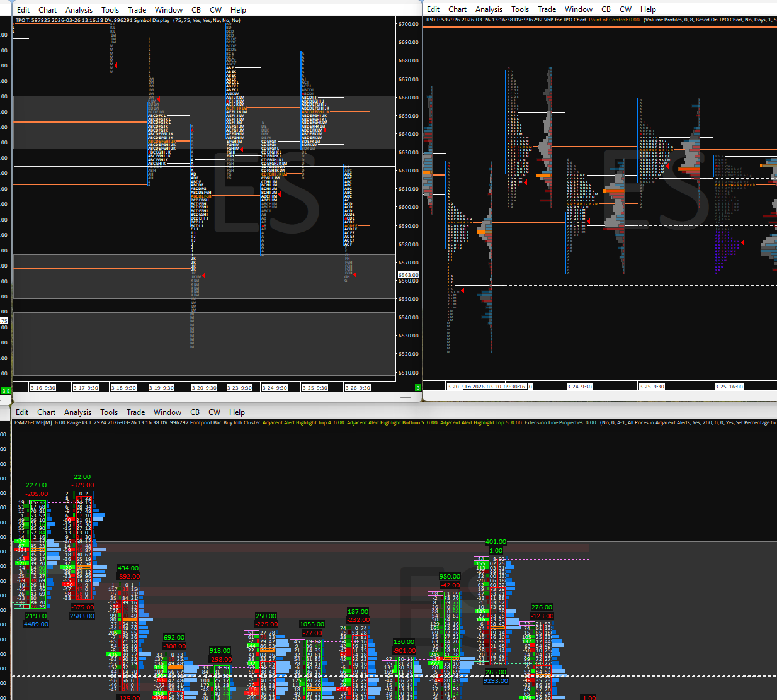The width and height of the screenshot is (777, 700).
Task: Click red footprint value -901.00
Action: 404,651
